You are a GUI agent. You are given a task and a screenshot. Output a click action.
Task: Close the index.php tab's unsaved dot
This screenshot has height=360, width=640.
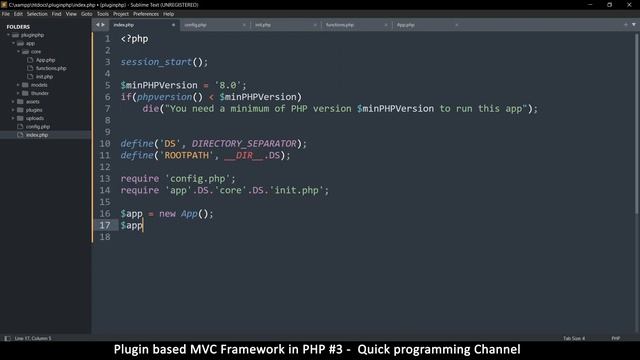173,25
